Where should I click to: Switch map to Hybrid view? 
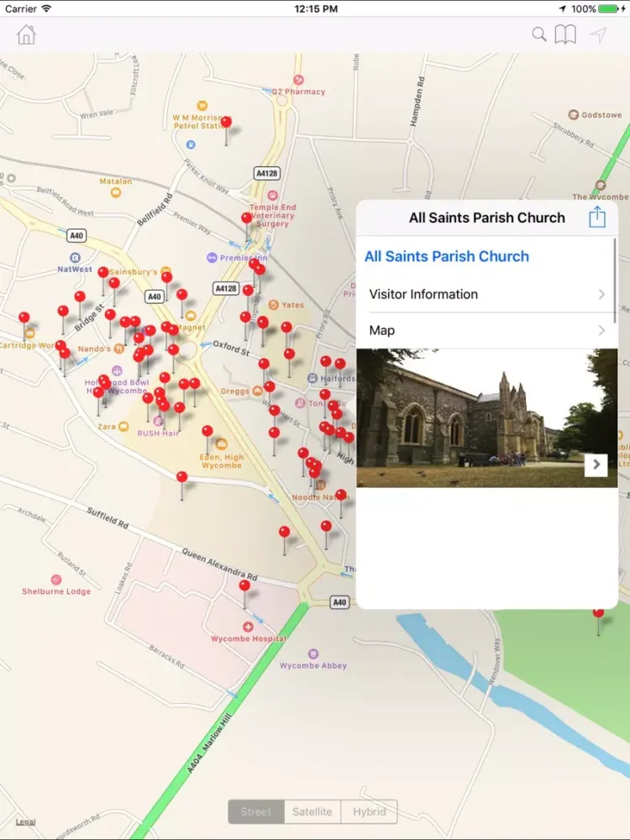click(x=369, y=811)
